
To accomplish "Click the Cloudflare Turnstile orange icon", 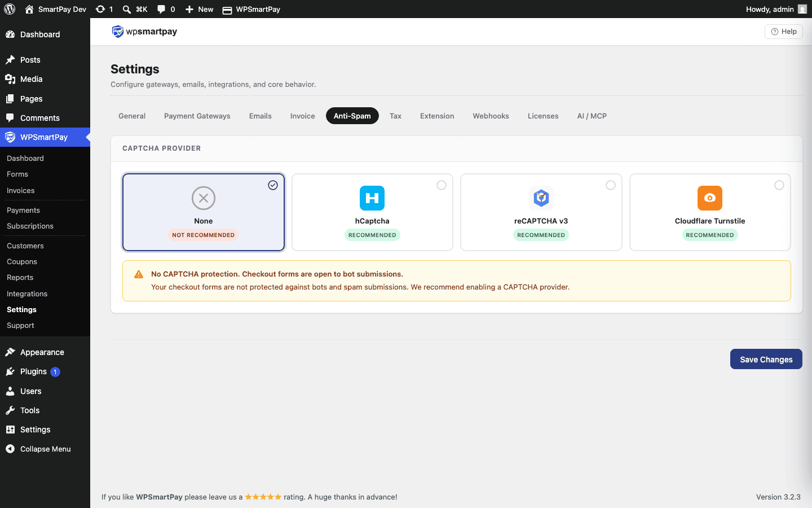I will pyautogui.click(x=710, y=198).
